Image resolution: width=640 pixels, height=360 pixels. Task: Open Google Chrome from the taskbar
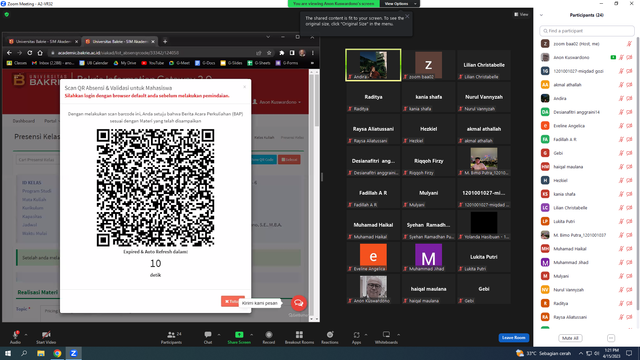57,353
